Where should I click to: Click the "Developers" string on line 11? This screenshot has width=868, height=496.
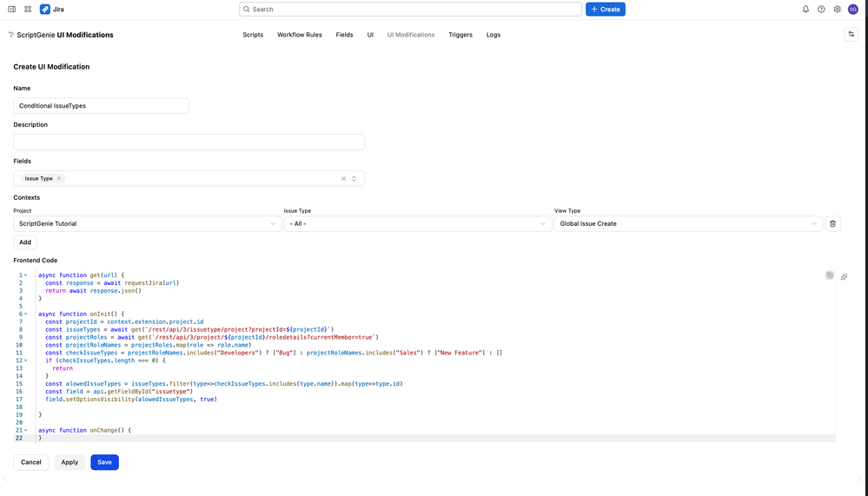[238, 353]
